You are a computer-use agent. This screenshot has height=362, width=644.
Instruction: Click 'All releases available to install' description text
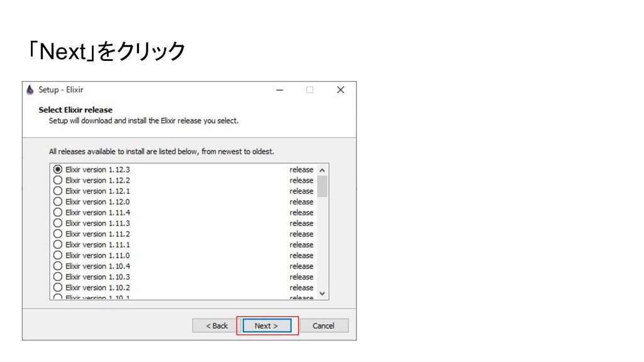[162, 151]
